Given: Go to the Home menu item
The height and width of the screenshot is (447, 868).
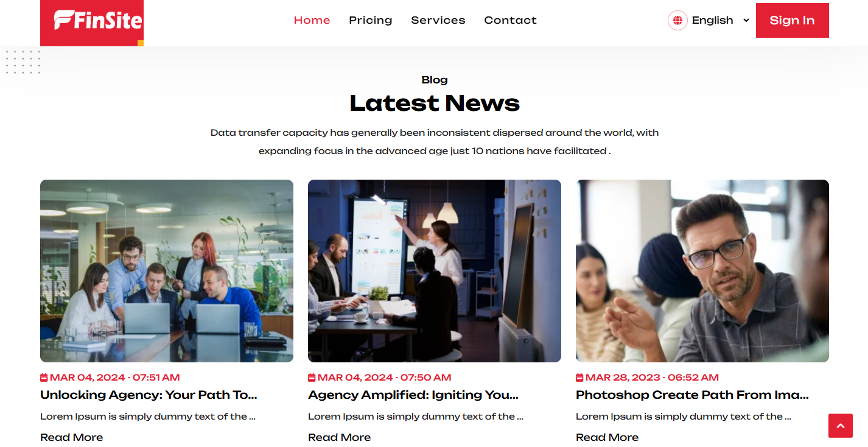Looking at the screenshot, I should (312, 20).
